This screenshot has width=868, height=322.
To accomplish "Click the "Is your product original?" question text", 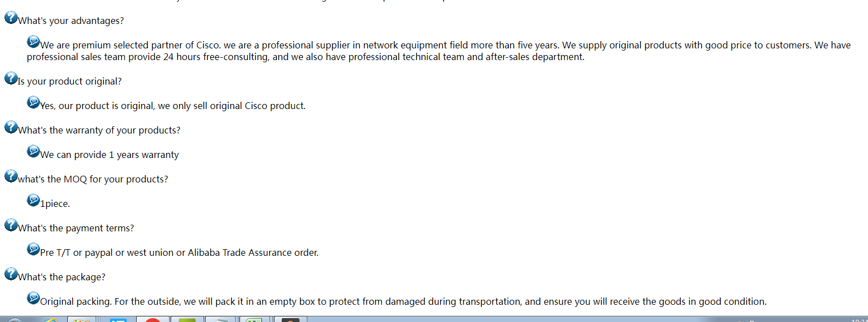I will (x=69, y=82).
